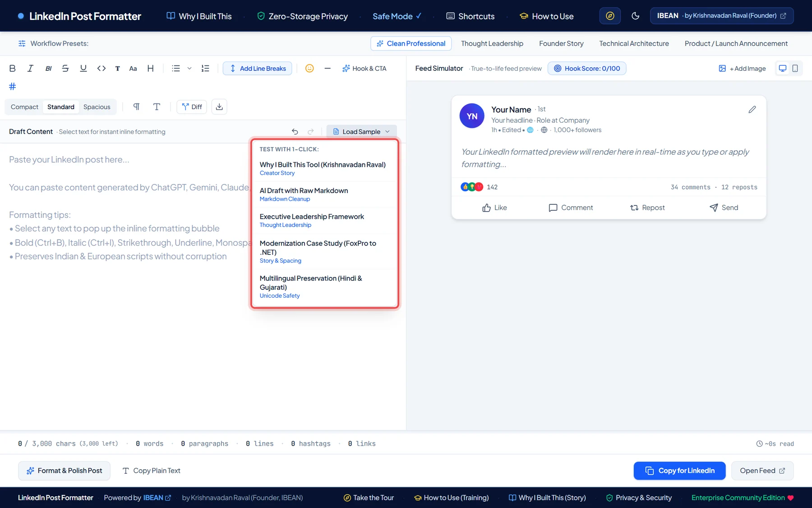The height and width of the screenshot is (508, 812).
Task: Select the Founder Story preset
Action: pos(561,44)
